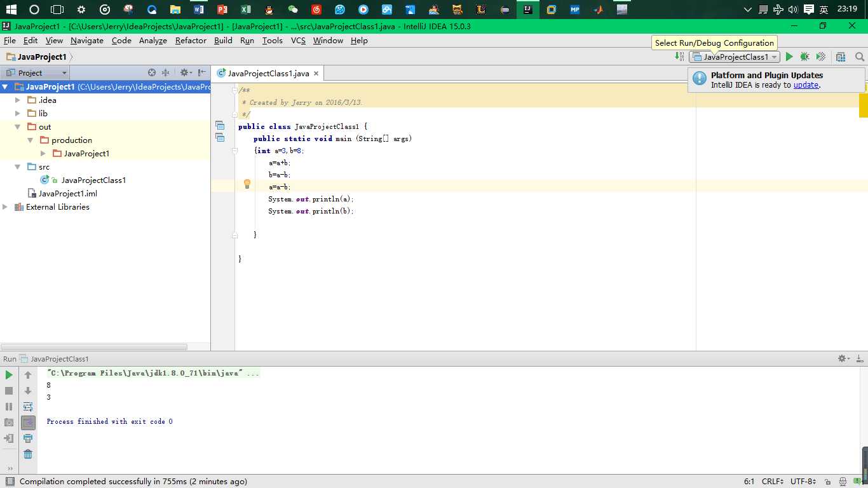
Task: Collapse the JavaProject1 root project node
Action: pos(5,87)
